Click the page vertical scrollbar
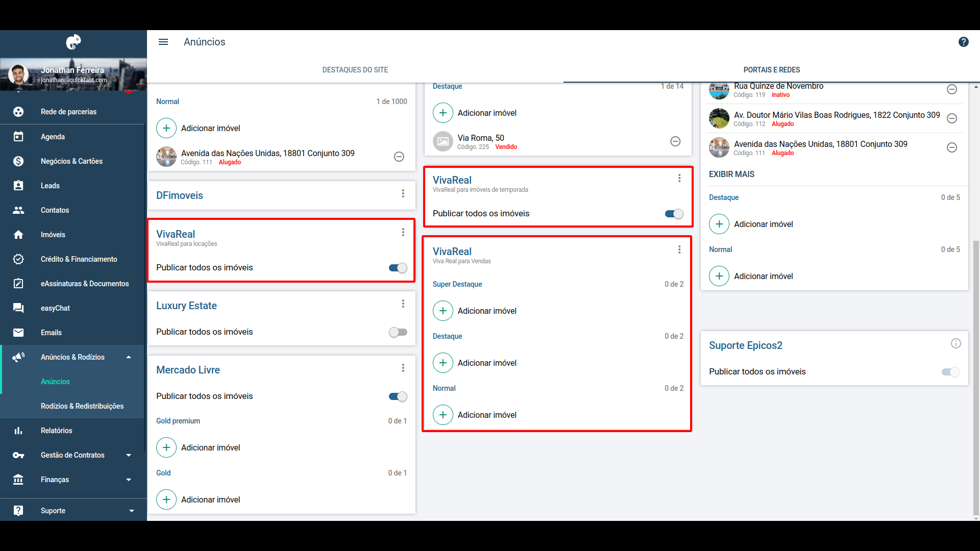Image resolution: width=980 pixels, height=551 pixels. [x=976, y=378]
